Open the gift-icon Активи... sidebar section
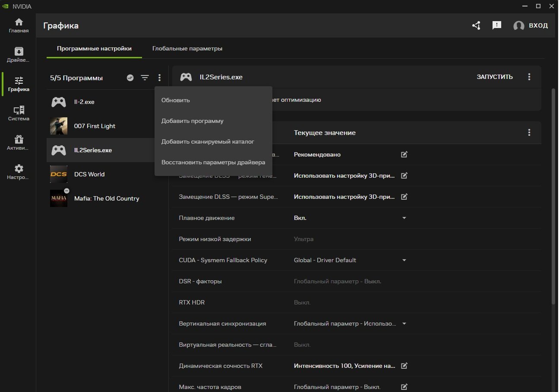This screenshot has height=392, width=559. (19, 143)
